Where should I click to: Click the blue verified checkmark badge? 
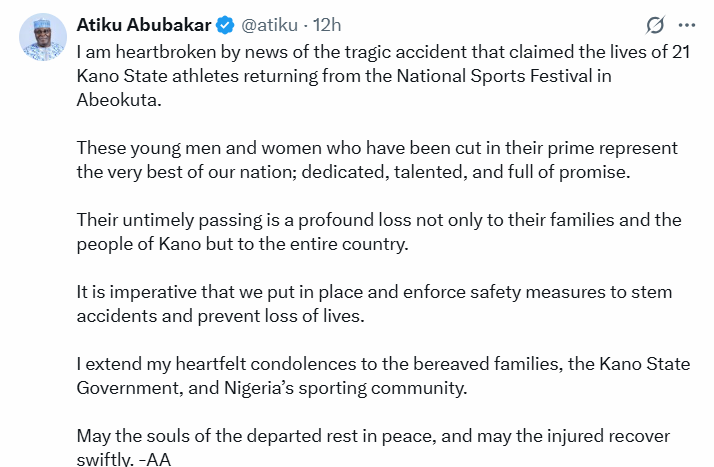pos(227,23)
